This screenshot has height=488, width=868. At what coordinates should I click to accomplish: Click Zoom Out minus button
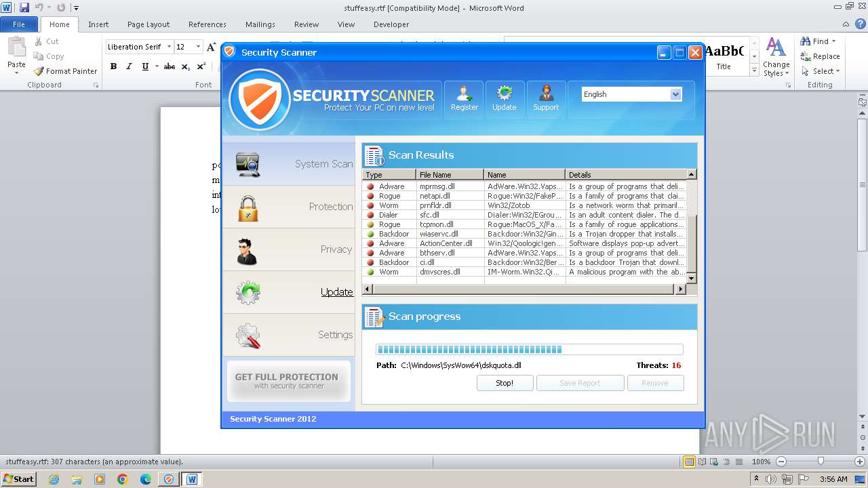(x=781, y=462)
